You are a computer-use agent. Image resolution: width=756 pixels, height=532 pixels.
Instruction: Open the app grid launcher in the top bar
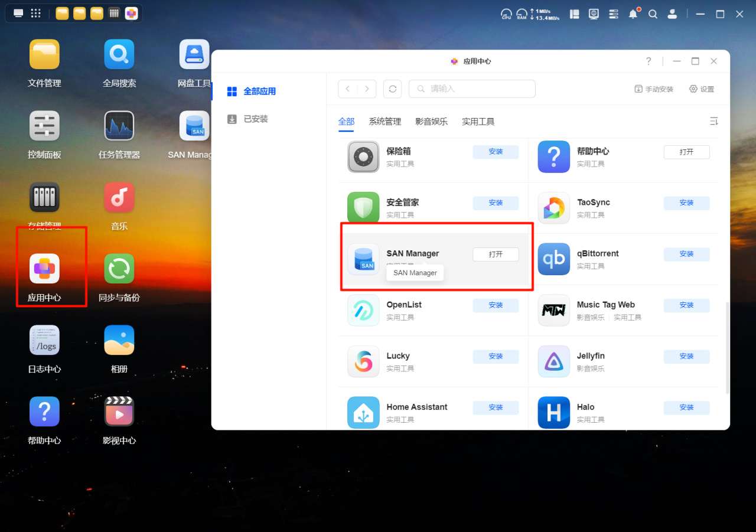tap(35, 13)
